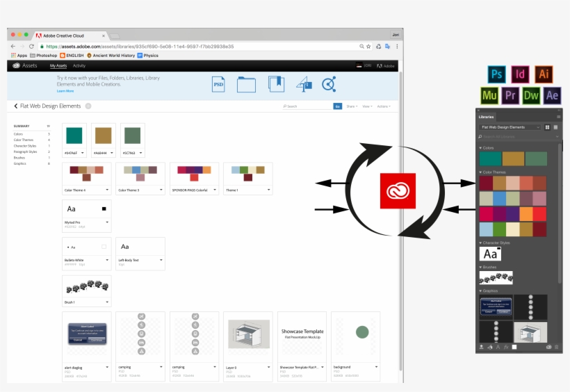Click the Illustrator (Ai) app icon

pyautogui.click(x=544, y=74)
